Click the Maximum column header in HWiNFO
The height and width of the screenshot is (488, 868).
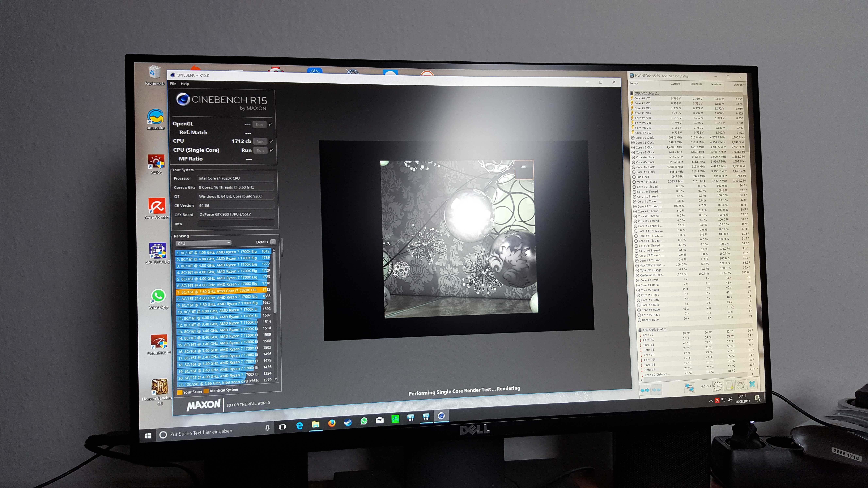click(717, 85)
